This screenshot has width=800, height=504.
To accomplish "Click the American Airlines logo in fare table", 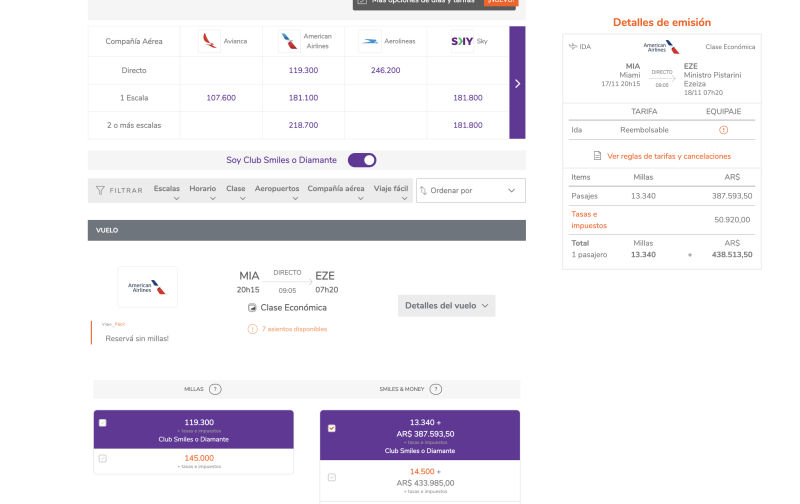I will pos(289,41).
